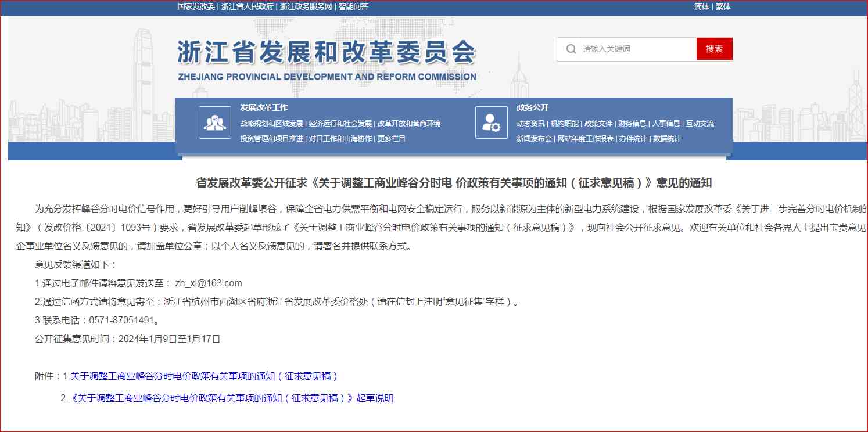Select 经济运行和社会发展 menu item
The width and height of the screenshot is (868, 432).
pos(340,124)
